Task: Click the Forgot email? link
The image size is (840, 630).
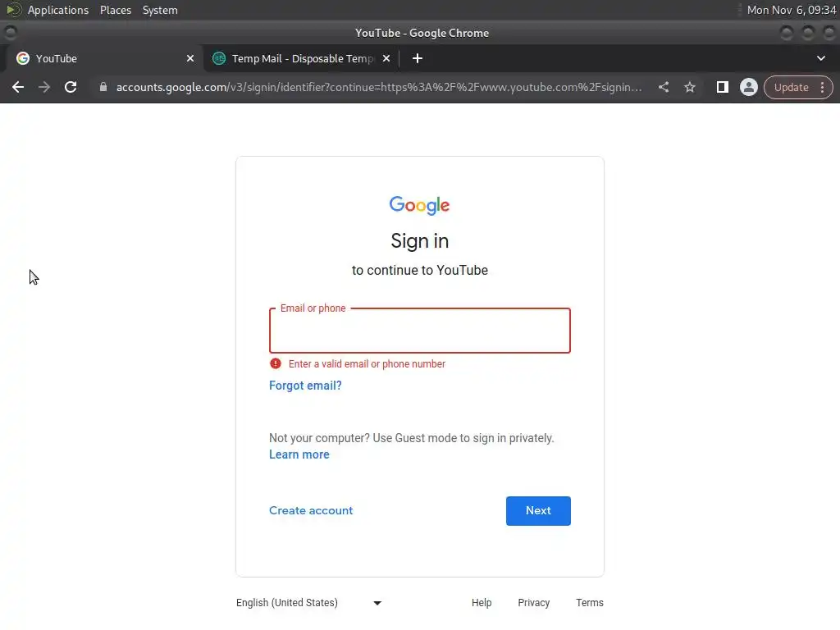Action: 305,386
